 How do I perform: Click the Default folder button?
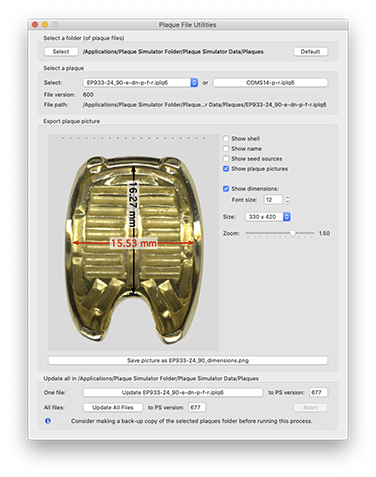pyautogui.click(x=310, y=52)
